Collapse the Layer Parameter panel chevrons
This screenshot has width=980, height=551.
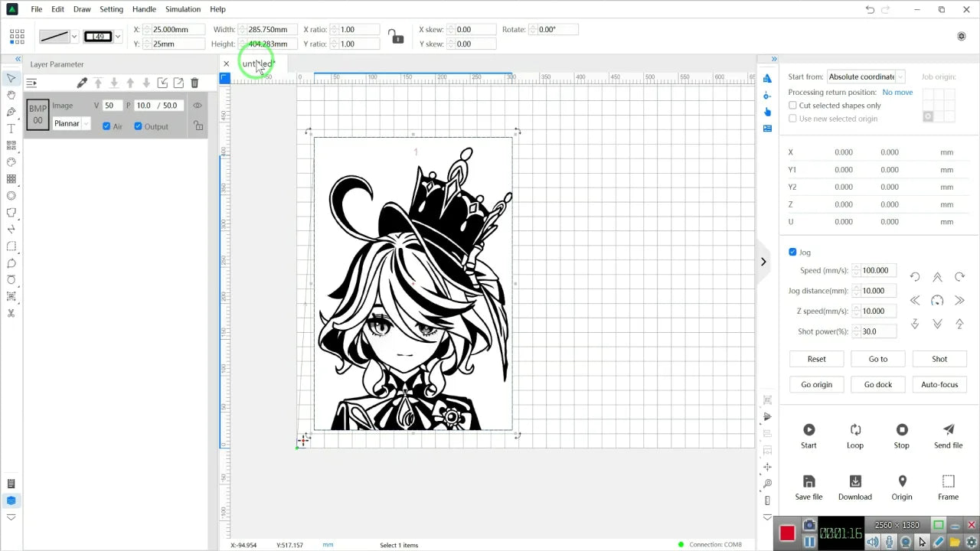pyautogui.click(x=18, y=59)
